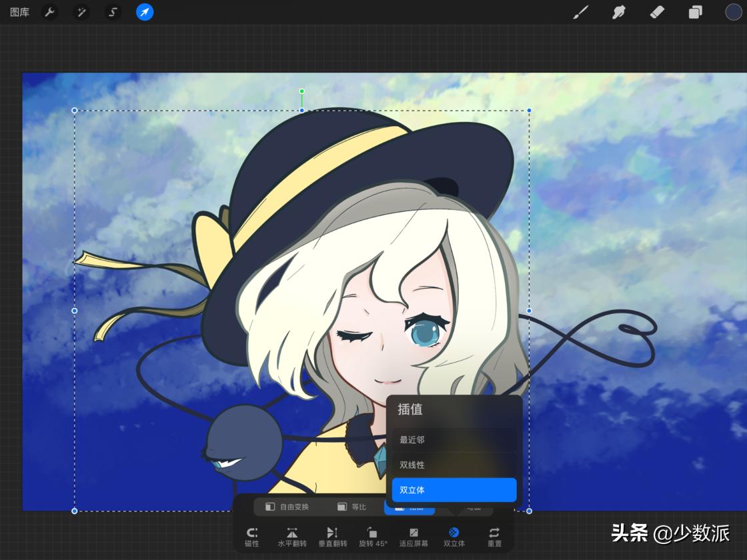Tap 适应屏幕 to fit to screen

point(414,535)
